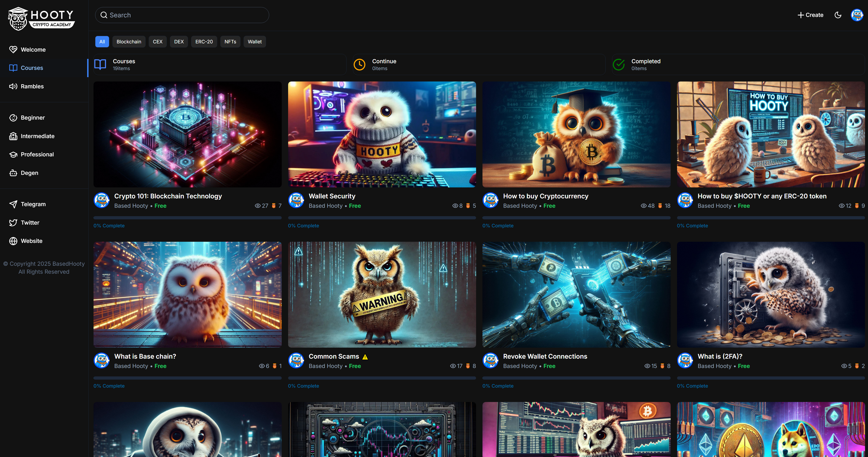Open the Hooty Crypto Academy logo
The height and width of the screenshot is (457, 868).
[42, 18]
